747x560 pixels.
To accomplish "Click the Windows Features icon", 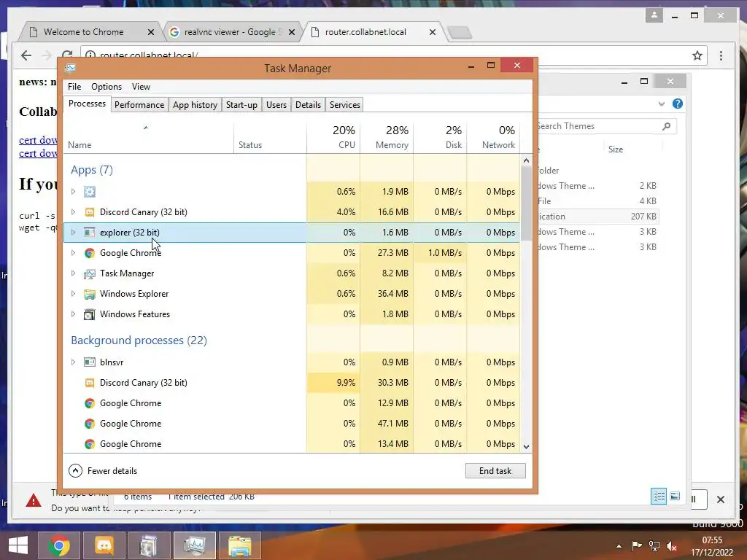I will point(90,314).
